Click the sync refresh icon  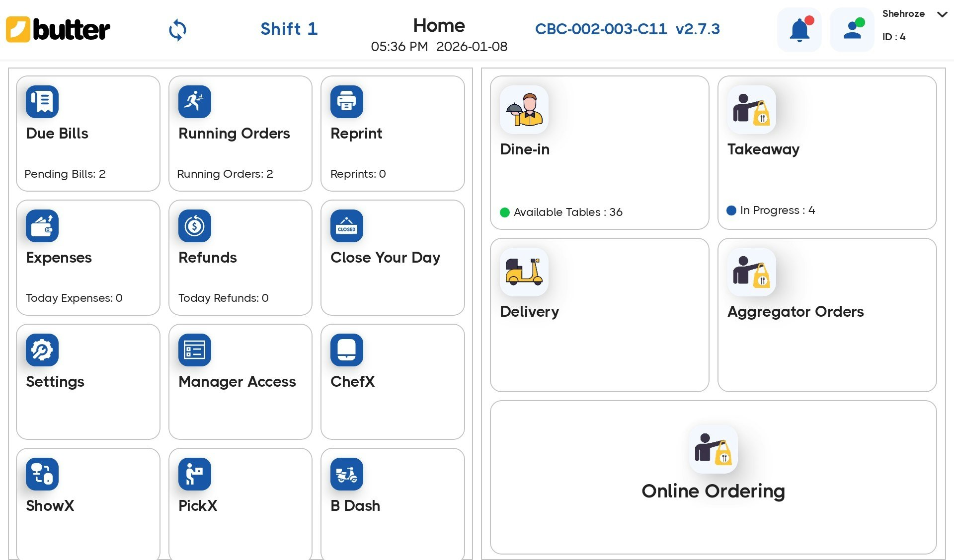tap(177, 30)
